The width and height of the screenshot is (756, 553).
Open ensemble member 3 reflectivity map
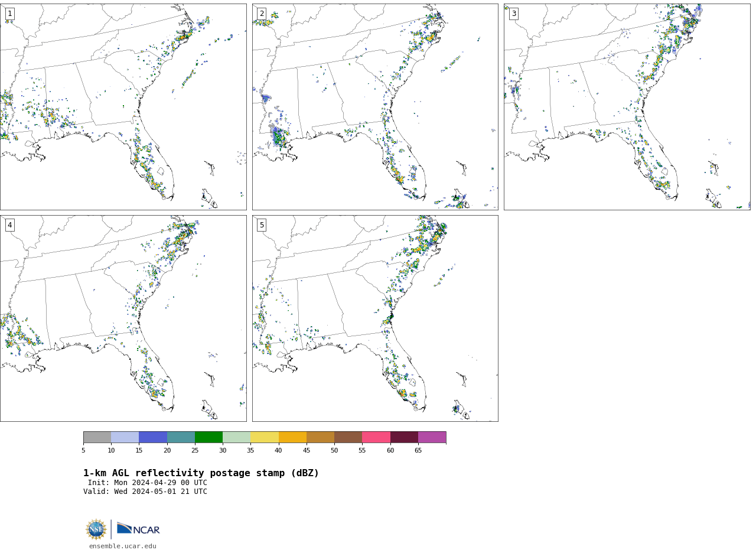tap(627, 107)
